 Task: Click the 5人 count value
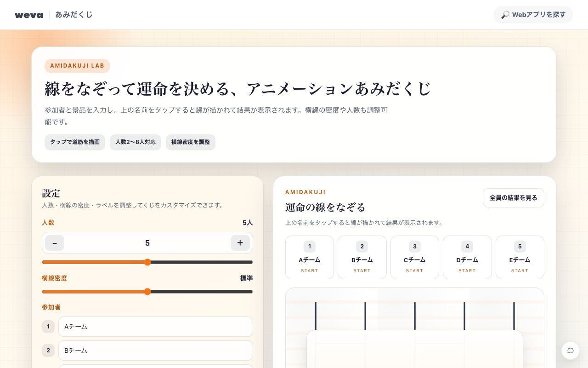click(248, 223)
